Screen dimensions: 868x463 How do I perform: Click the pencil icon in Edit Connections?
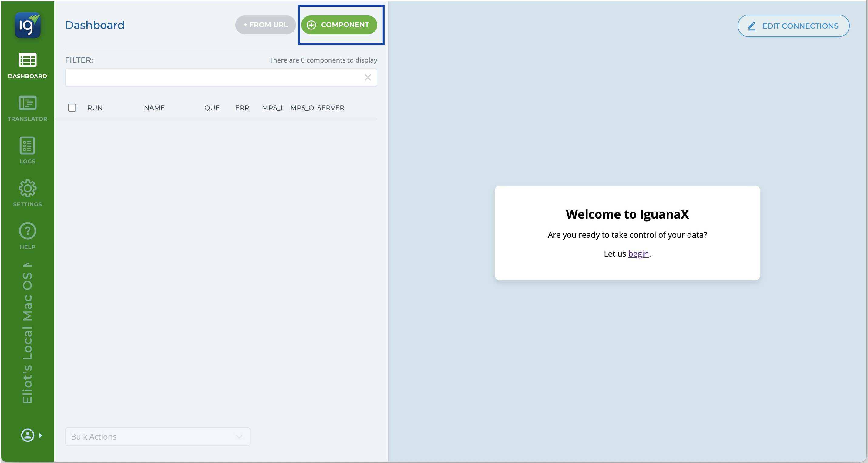[752, 26]
